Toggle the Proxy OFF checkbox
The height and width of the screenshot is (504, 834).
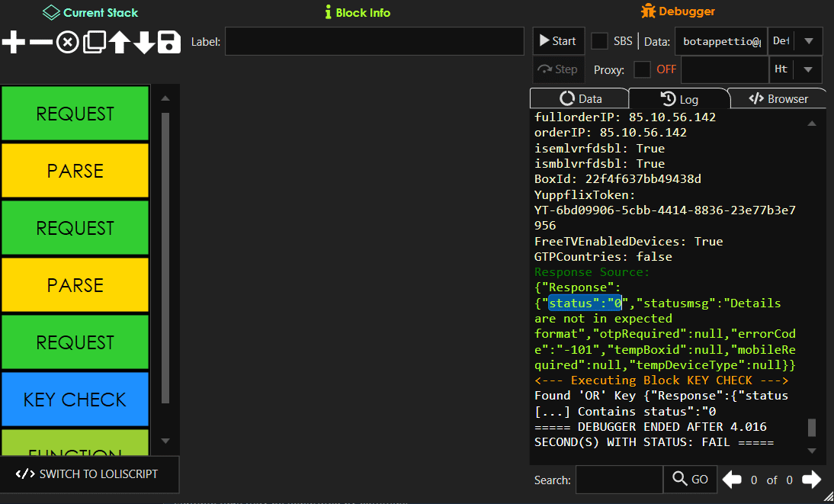coord(641,69)
